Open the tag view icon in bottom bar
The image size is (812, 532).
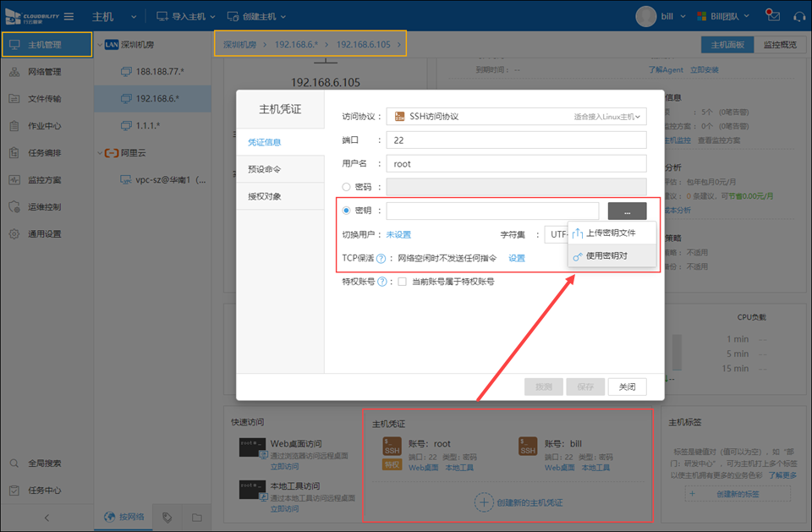coord(167,517)
